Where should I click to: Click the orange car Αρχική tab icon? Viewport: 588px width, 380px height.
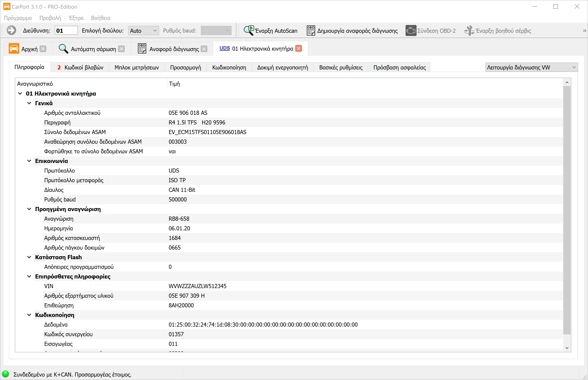point(14,49)
